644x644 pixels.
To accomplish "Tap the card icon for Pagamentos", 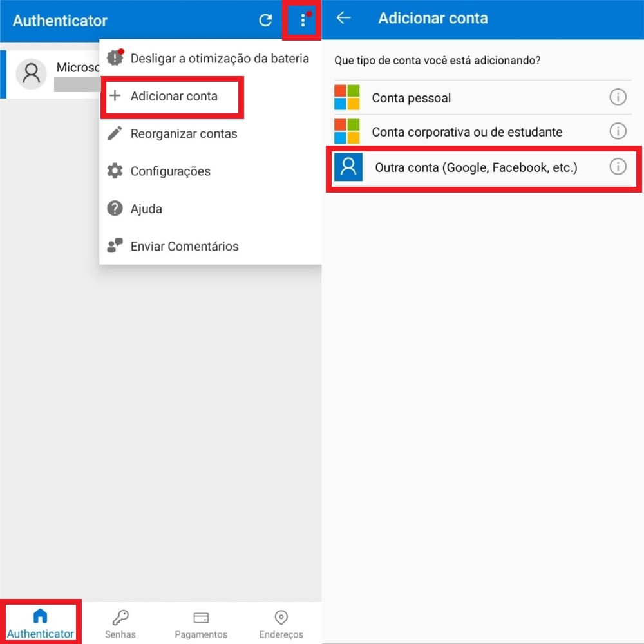I will pyautogui.click(x=200, y=617).
